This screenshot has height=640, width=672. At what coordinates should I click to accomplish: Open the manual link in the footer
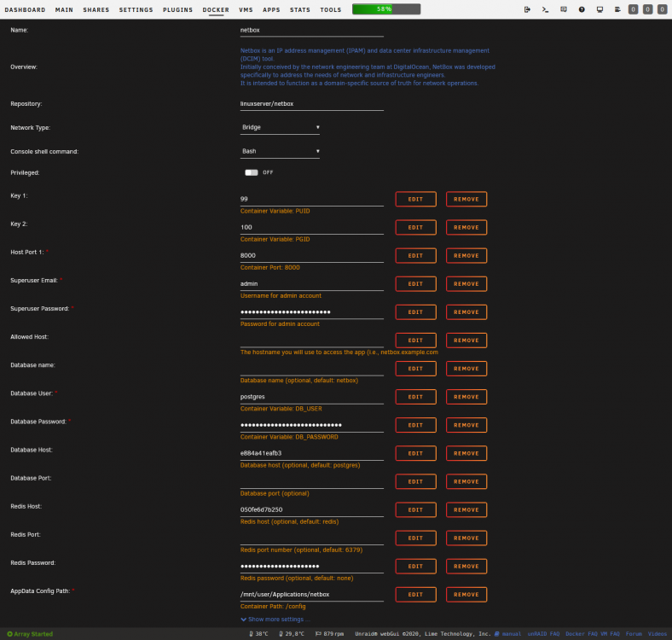508,633
